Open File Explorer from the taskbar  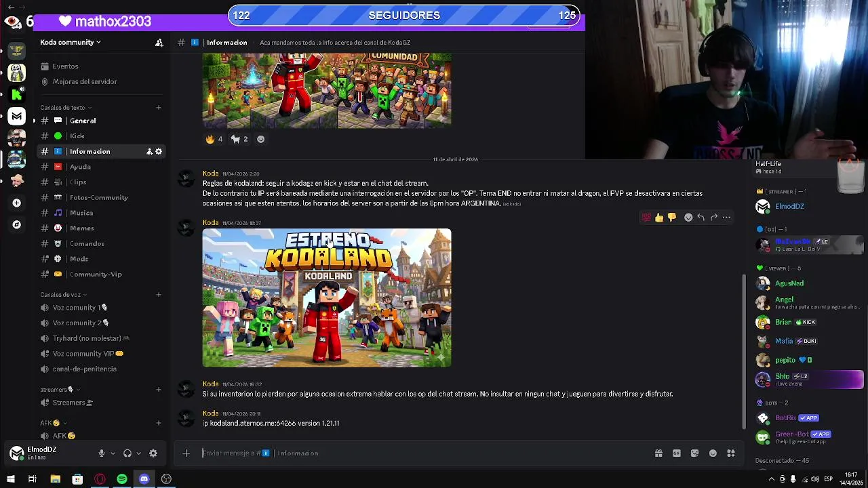[x=55, y=479]
